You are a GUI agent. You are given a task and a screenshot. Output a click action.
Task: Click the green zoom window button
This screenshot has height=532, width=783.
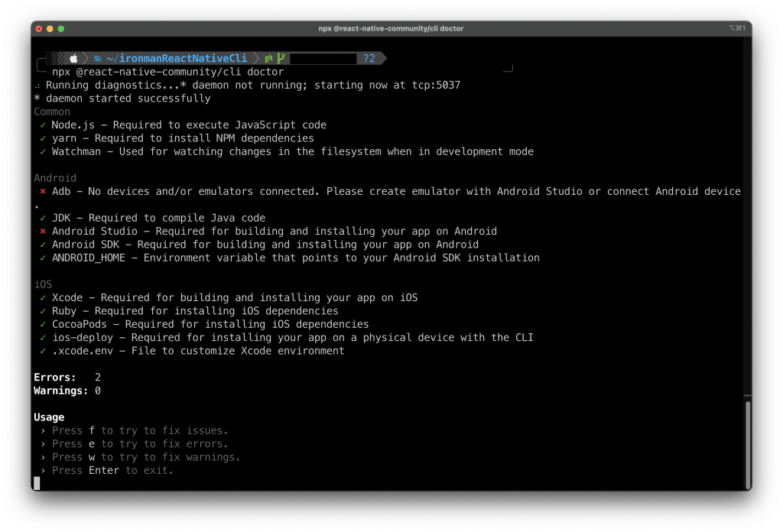tap(61, 29)
